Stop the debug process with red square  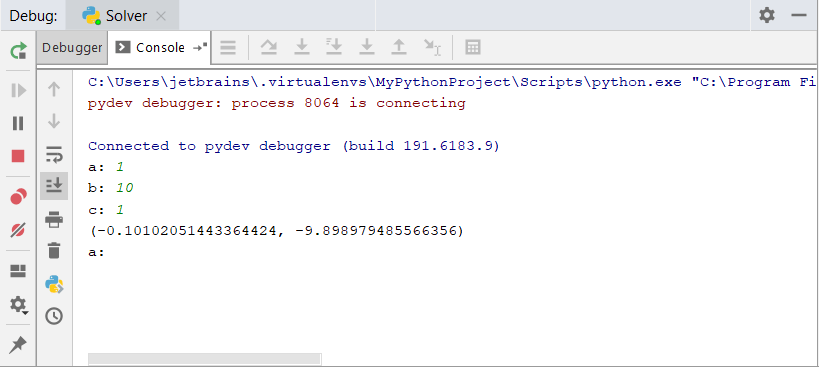(x=18, y=156)
